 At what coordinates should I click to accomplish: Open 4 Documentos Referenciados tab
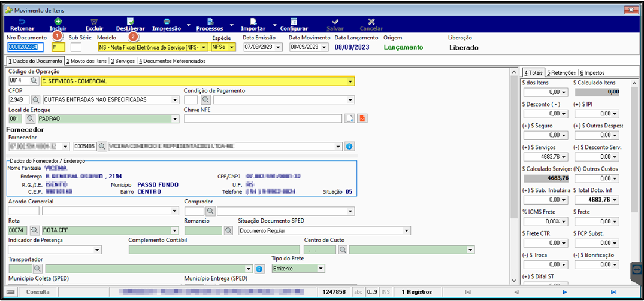172,61
